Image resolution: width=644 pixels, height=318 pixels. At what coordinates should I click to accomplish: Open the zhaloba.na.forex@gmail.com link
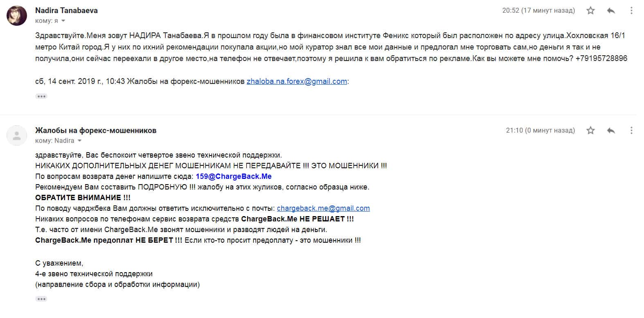click(x=297, y=81)
